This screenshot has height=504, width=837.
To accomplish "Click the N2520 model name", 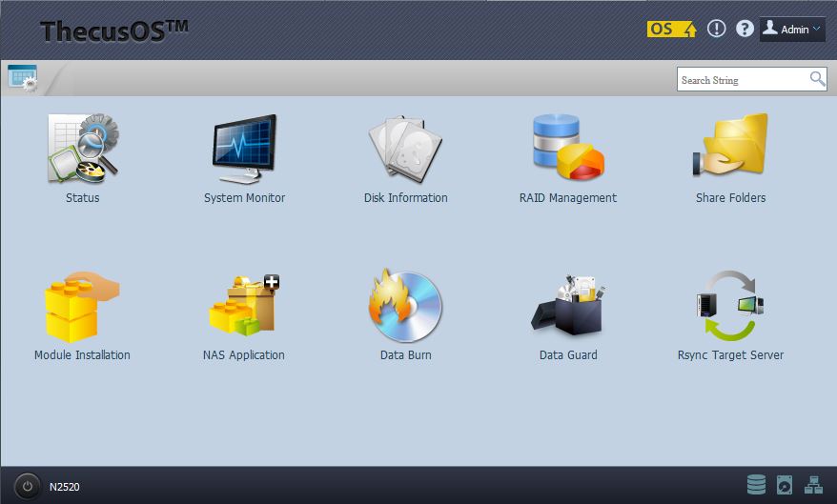I will pos(65,487).
